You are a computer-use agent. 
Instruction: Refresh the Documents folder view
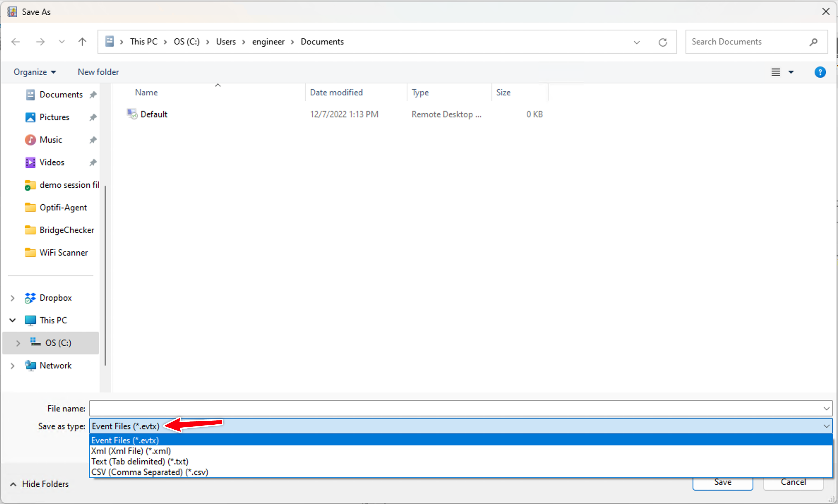pos(663,42)
